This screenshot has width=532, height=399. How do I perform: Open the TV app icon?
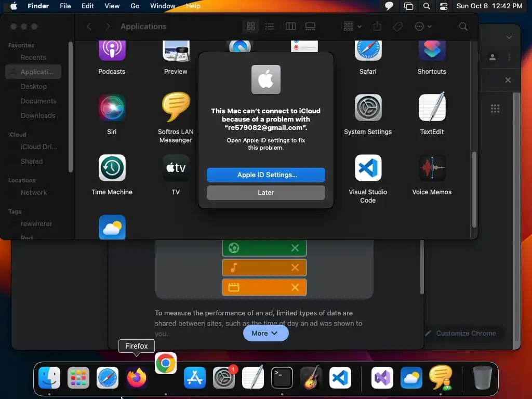(x=176, y=168)
